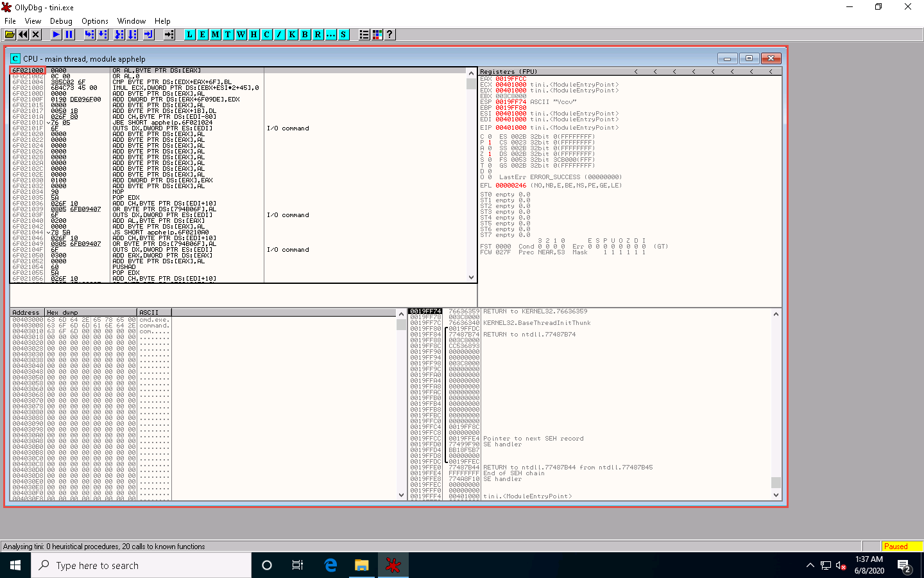The image size is (924, 578).
Task: Show Handles window with the H button
Action: click(254, 35)
